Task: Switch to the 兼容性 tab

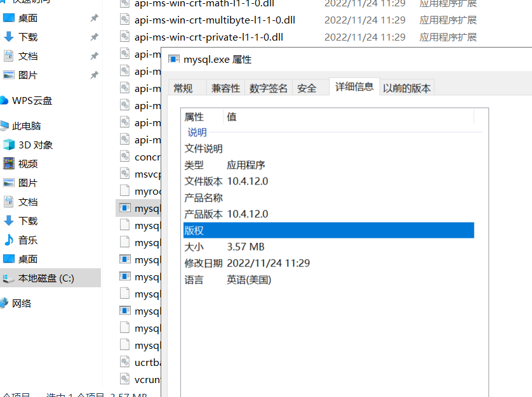Action: (x=225, y=88)
